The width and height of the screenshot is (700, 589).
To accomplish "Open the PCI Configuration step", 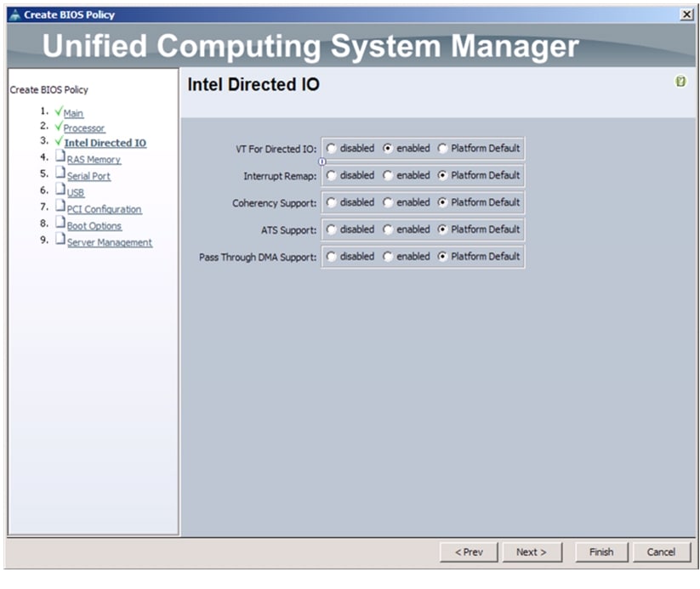I will click(104, 209).
